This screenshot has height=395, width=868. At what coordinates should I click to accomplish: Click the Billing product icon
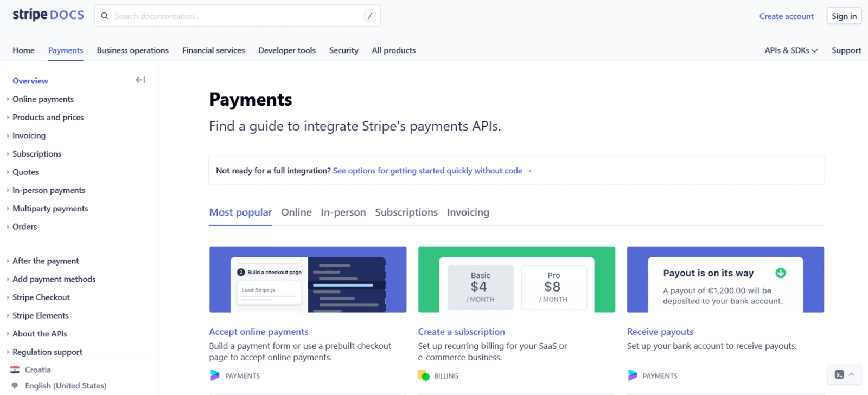(x=424, y=375)
